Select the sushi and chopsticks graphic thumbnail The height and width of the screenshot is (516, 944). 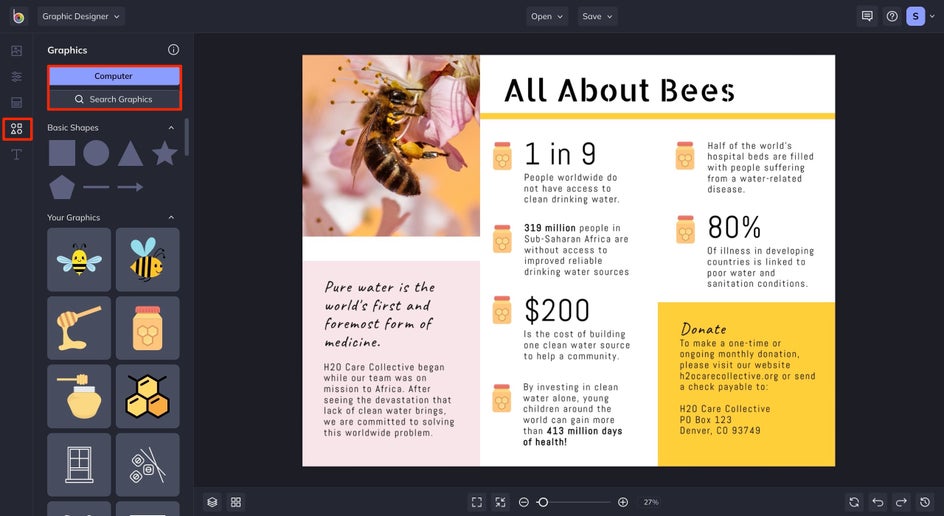[x=148, y=465]
